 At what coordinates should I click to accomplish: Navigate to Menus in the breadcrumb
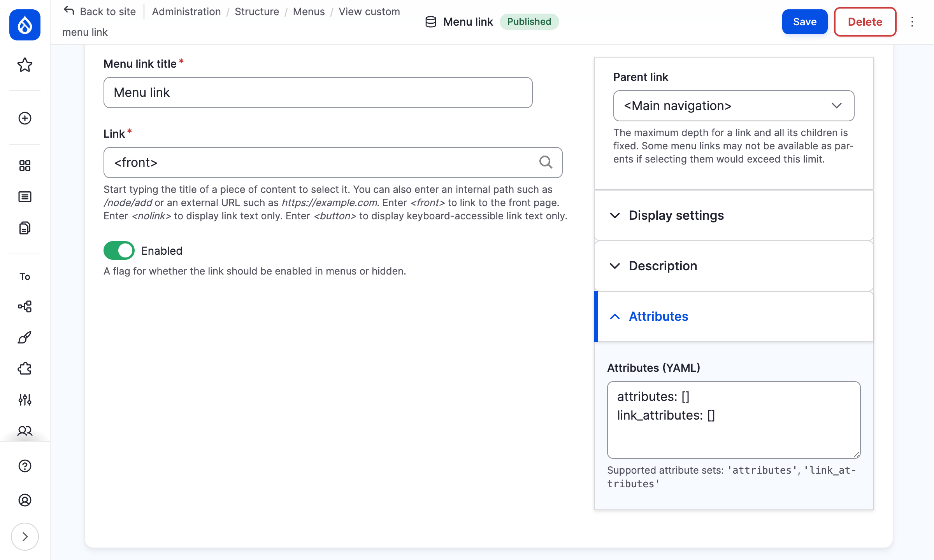pyautogui.click(x=309, y=12)
